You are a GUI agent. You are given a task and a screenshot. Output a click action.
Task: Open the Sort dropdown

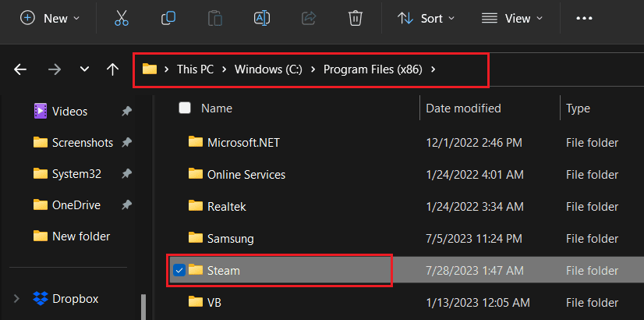[426, 19]
